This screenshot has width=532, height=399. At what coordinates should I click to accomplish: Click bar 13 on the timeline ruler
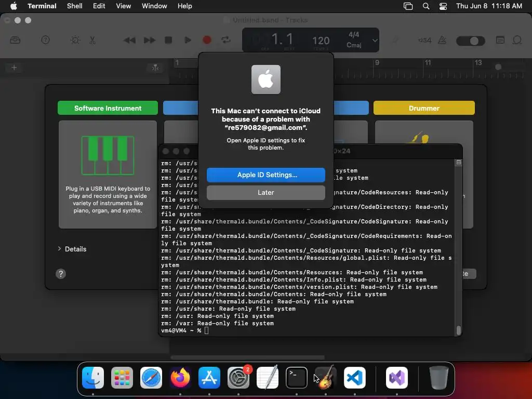click(x=478, y=63)
